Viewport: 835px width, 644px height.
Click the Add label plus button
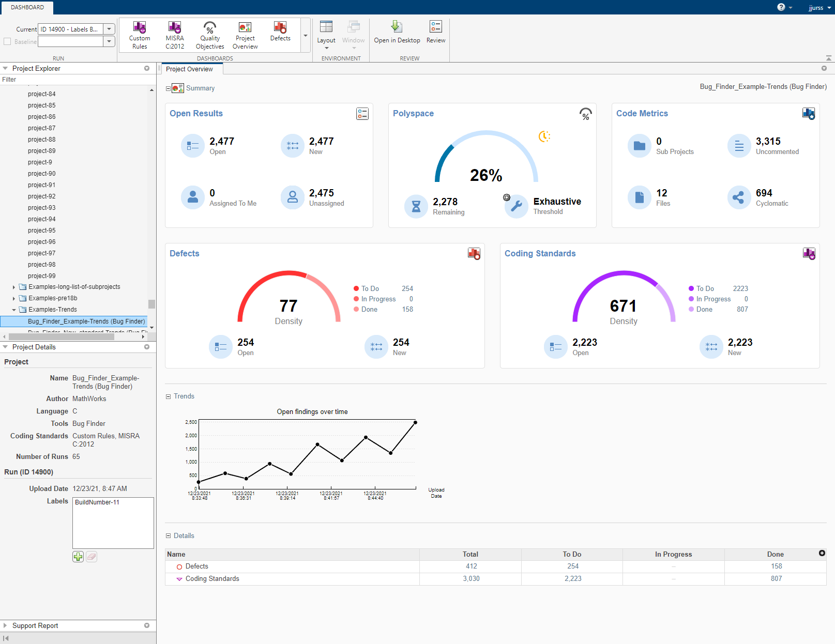point(78,557)
